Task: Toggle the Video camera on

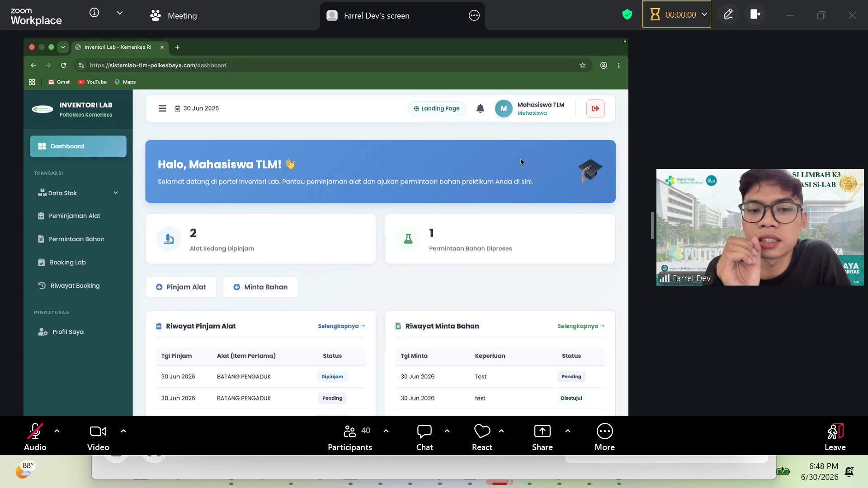Action: click(x=98, y=437)
